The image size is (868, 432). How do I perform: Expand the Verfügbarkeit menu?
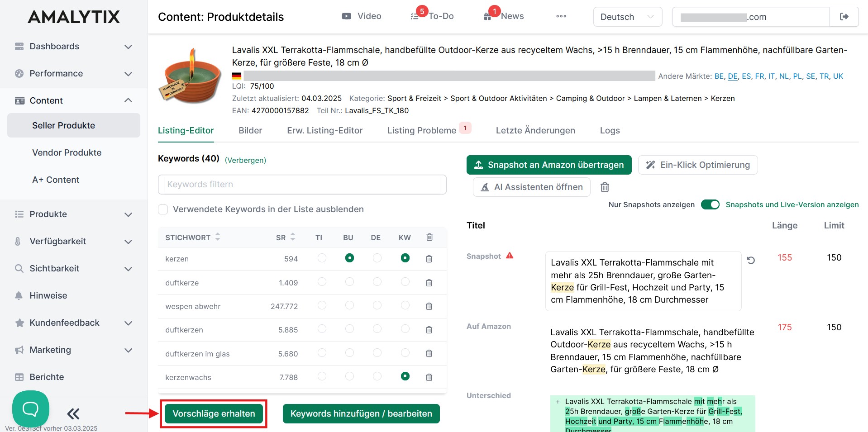[74, 241]
